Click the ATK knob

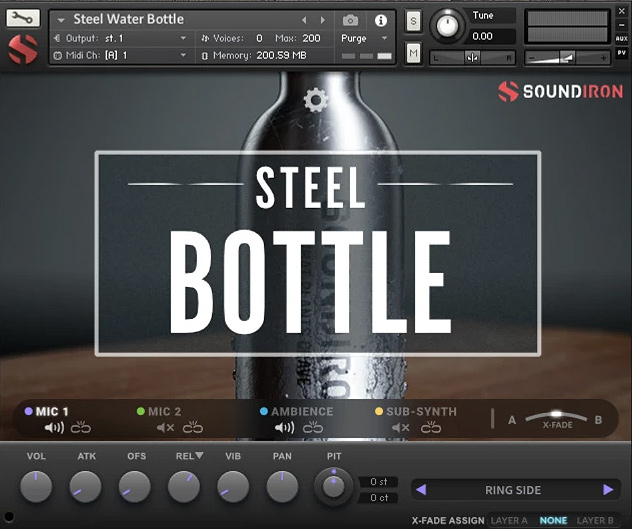click(x=85, y=487)
